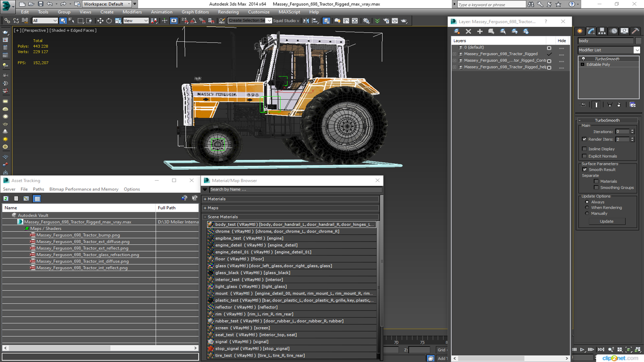Image resolution: width=644 pixels, height=362 pixels.
Task: Click Table View icon in Asset Tracking
Action: 37,199
